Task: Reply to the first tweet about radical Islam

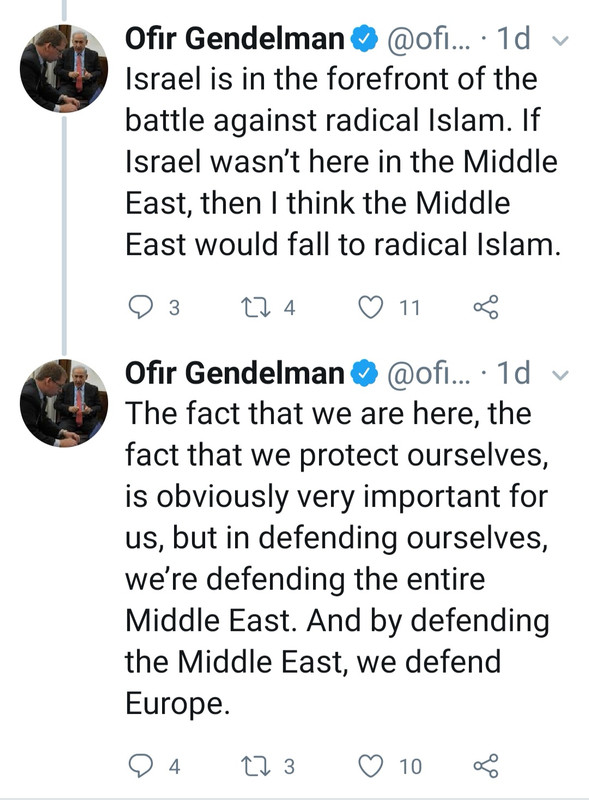Action: pyautogui.click(x=140, y=307)
